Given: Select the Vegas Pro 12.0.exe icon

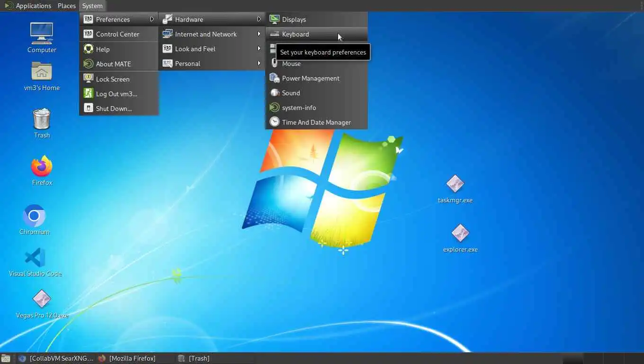Looking at the screenshot, I should click(42, 304).
